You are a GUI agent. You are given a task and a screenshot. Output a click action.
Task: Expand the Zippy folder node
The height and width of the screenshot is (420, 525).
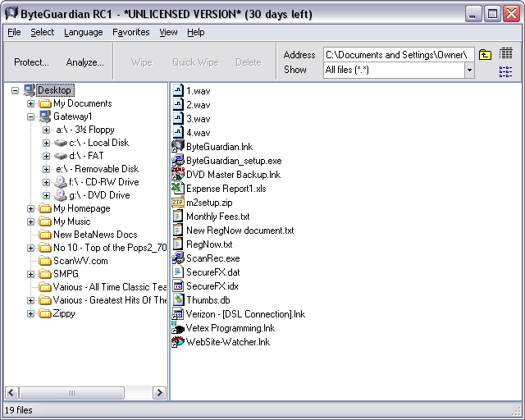point(30,313)
